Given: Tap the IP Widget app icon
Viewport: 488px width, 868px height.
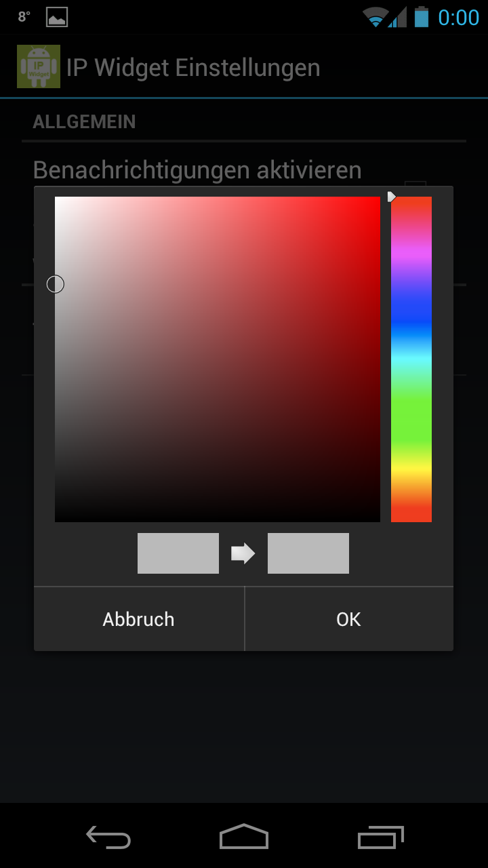Looking at the screenshot, I should pyautogui.click(x=39, y=66).
